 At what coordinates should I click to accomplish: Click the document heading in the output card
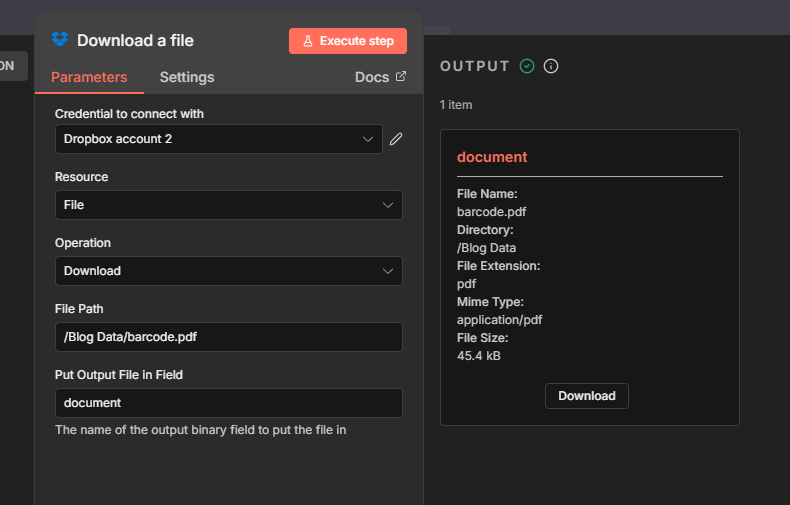tap(492, 157)
